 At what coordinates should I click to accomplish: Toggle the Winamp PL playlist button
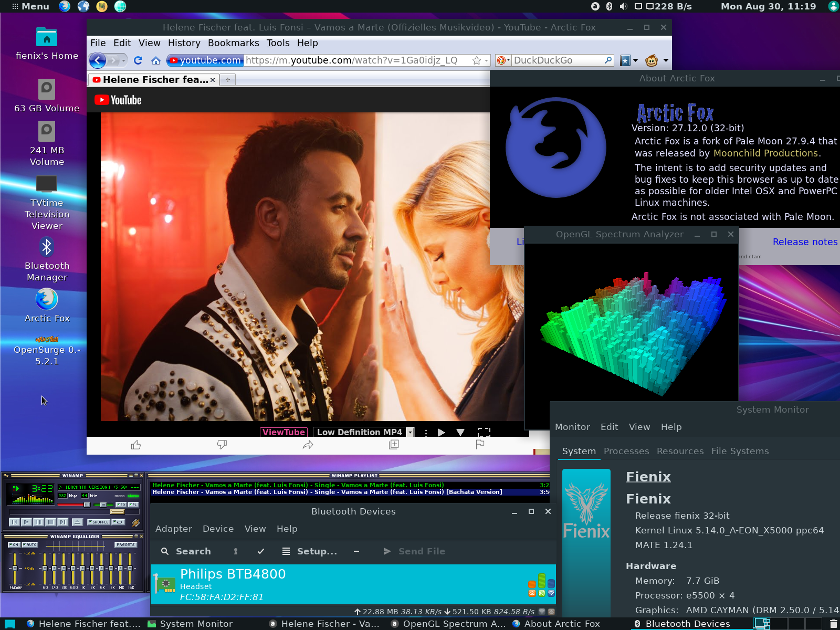tap(133, 505)
